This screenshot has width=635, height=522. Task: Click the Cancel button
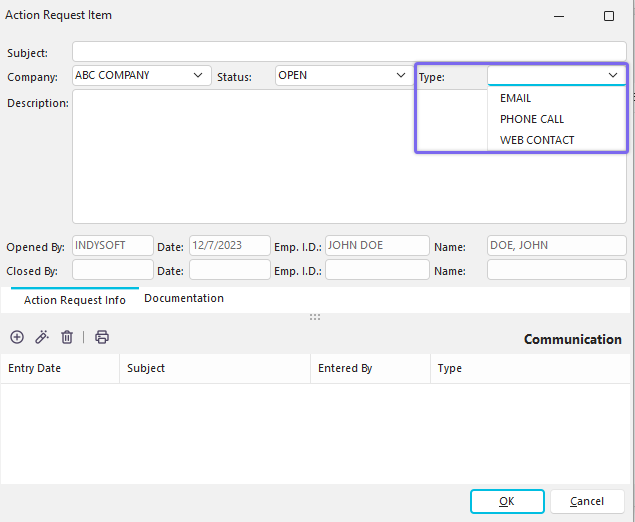(587, 501)
